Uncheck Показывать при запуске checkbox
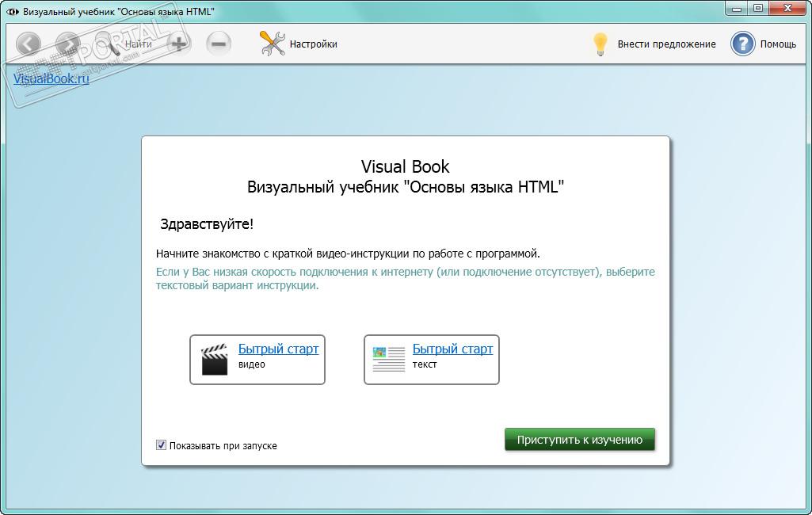812x515 pixels. point(161,445)
